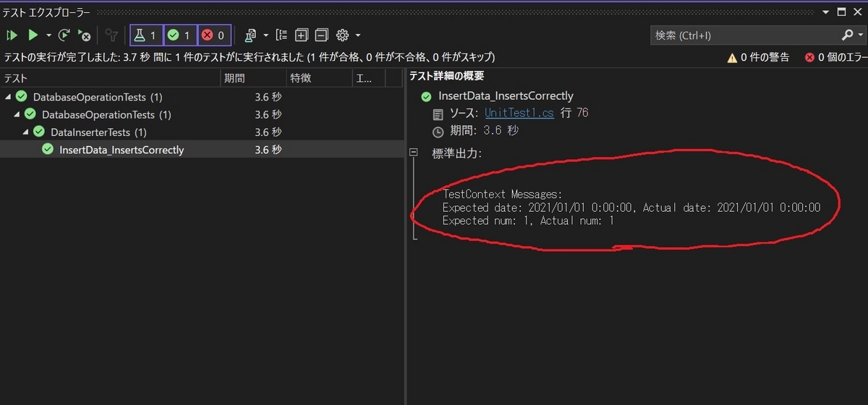Viewport: 868px width, 405px height.
Task: Expand all tests with plus icon
Action: 302,35
